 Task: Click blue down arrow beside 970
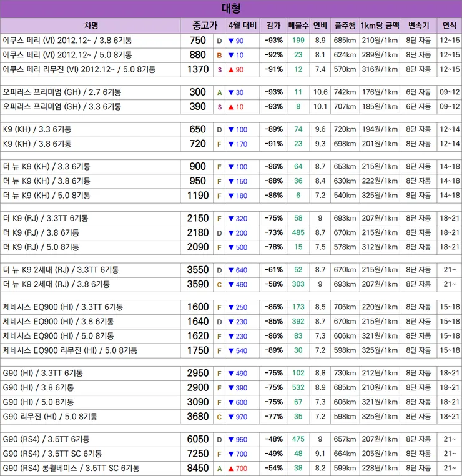231,417
